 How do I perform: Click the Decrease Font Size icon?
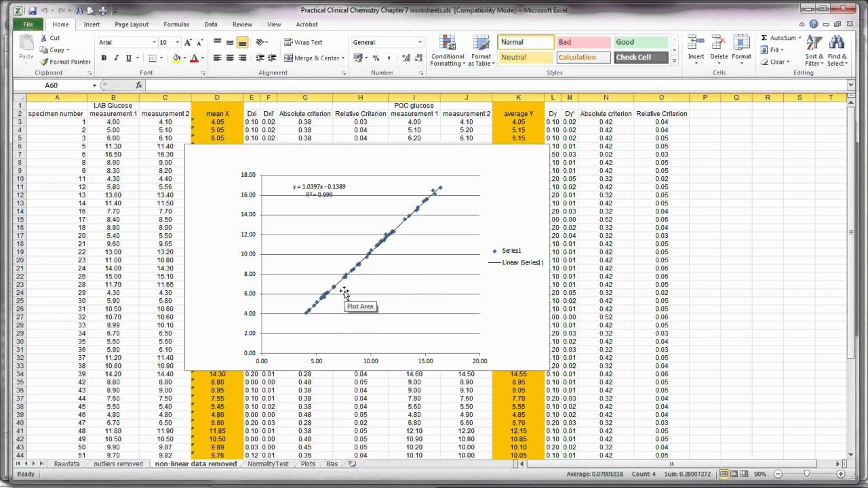(199, 42)
